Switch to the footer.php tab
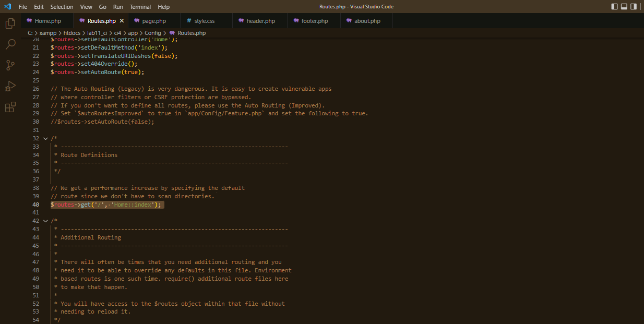644x324 pixels. coord(313,20)
